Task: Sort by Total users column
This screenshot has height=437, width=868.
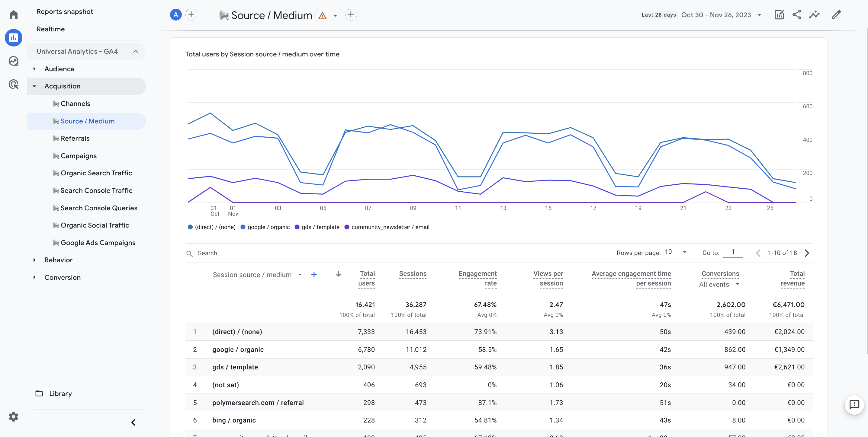Action: (367, 279)
